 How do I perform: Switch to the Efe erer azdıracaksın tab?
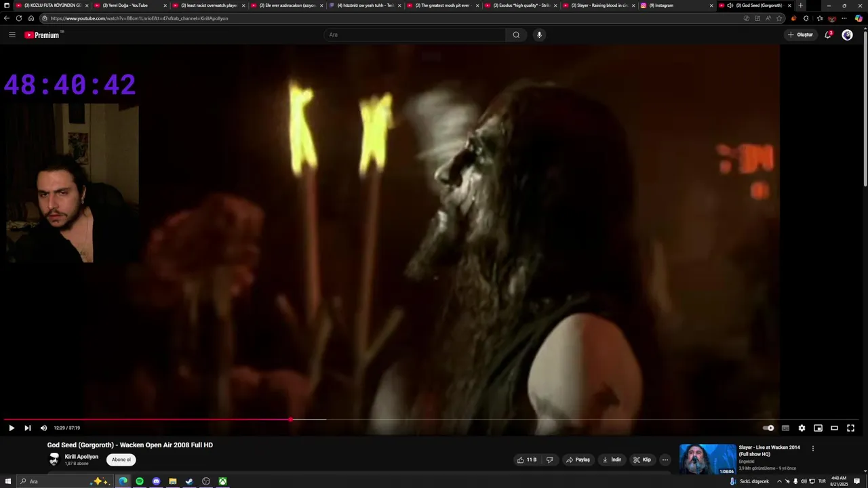pos(288,5)
